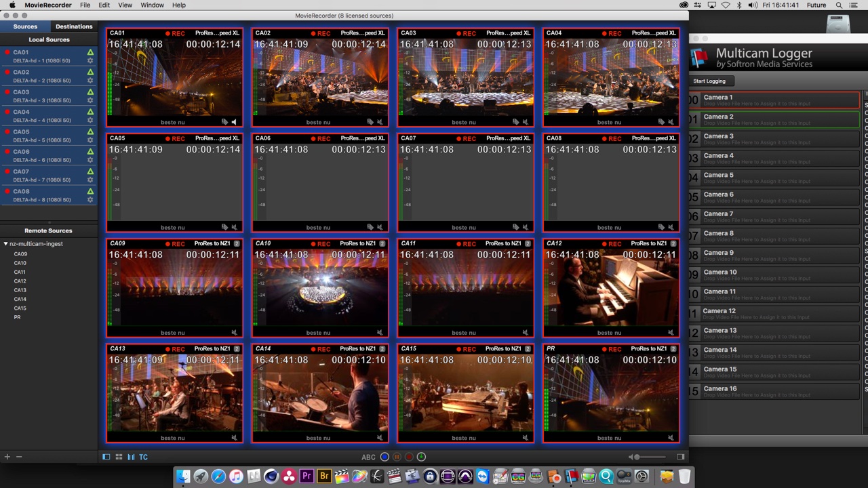Open the Window menu in menu bar

[152, 5]
